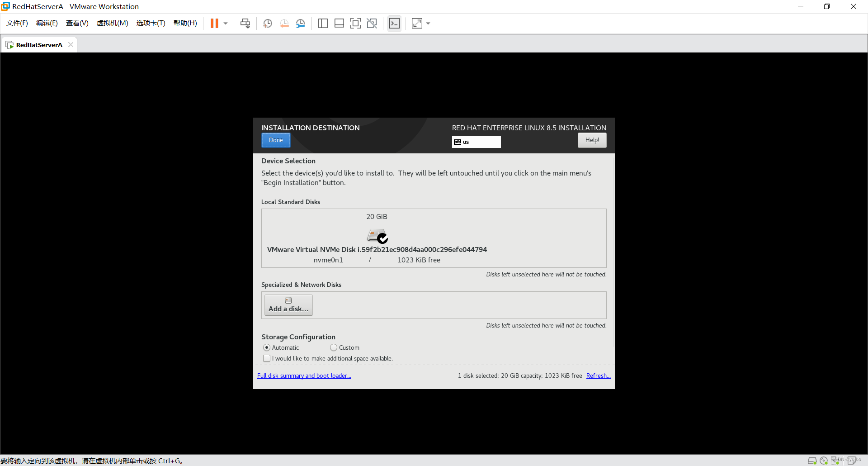Image resolution: width=868 pixels, height=466 pixels.
Task: Click the Add a disk... button
Action: pos(288,305)
